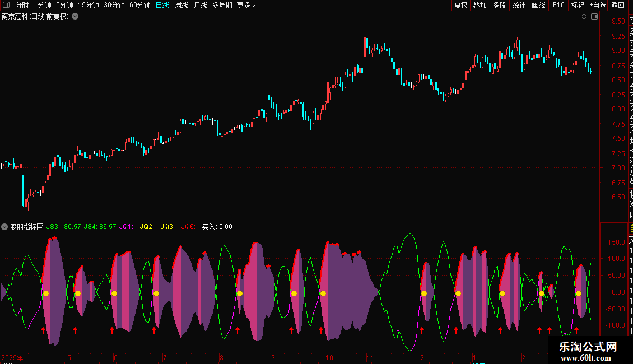The image size is (633, 364).
Task: Add stock via the +自选 button
Action: click(x=598, y=5)
